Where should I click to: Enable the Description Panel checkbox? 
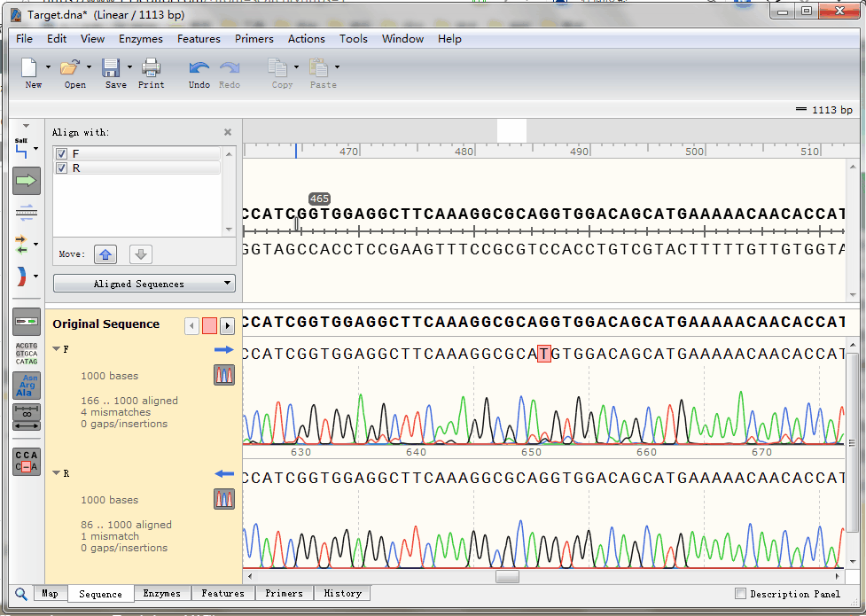741,594
